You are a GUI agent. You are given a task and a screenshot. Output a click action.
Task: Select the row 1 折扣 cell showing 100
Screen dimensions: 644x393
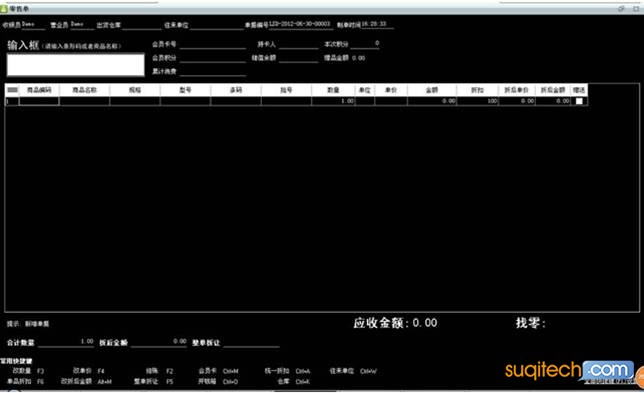pos(478,101)
